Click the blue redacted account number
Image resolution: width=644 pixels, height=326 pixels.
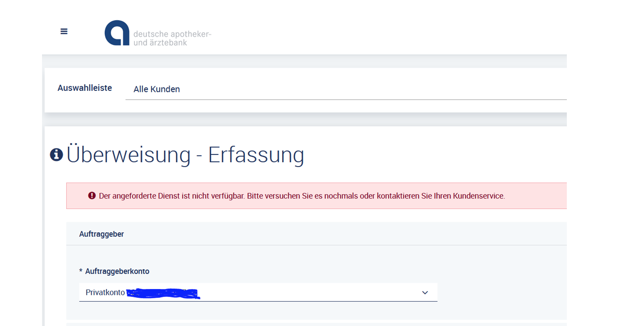pos(163,293)
